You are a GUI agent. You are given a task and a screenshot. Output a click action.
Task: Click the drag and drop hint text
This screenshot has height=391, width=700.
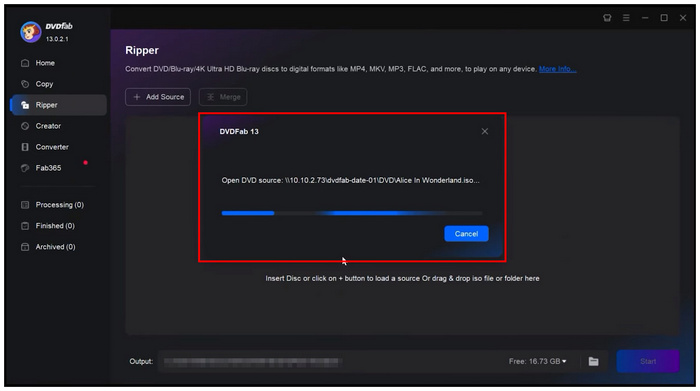click(402, 279)
